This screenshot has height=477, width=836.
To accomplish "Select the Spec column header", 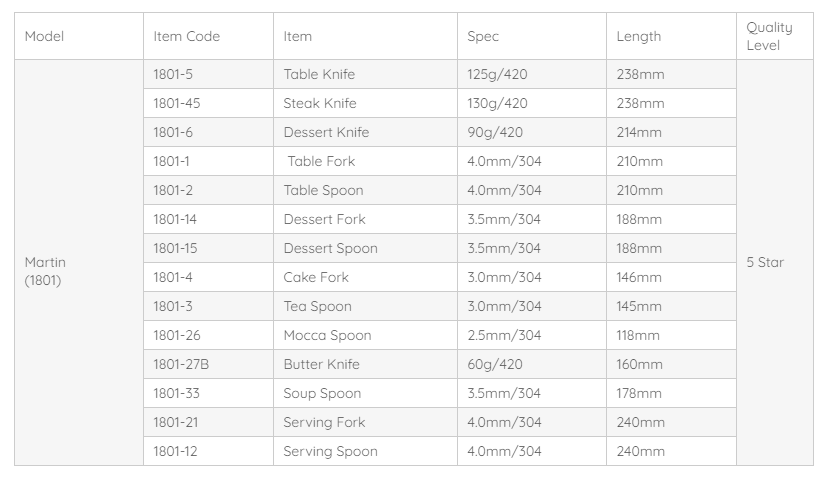I will tap(483, 36).
